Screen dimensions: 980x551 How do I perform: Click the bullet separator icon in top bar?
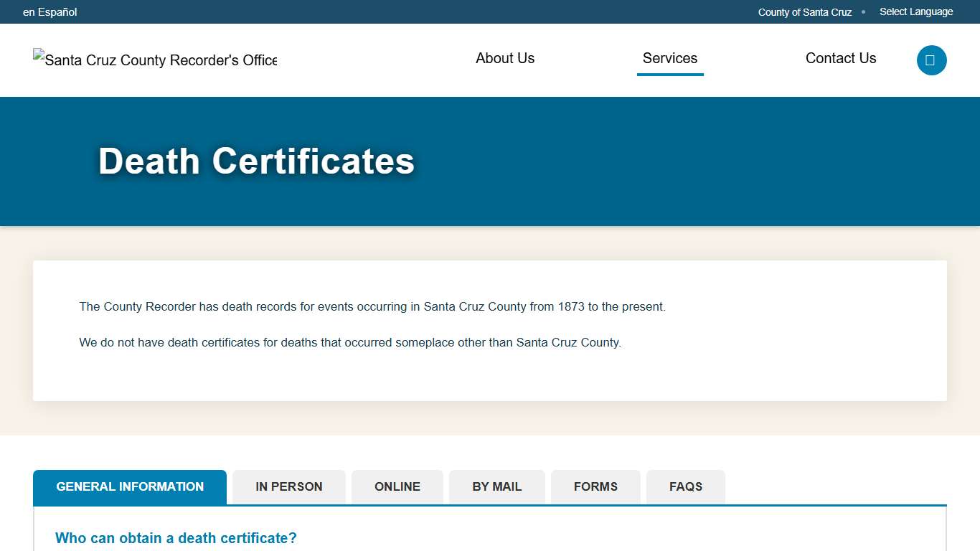(863, 11)
